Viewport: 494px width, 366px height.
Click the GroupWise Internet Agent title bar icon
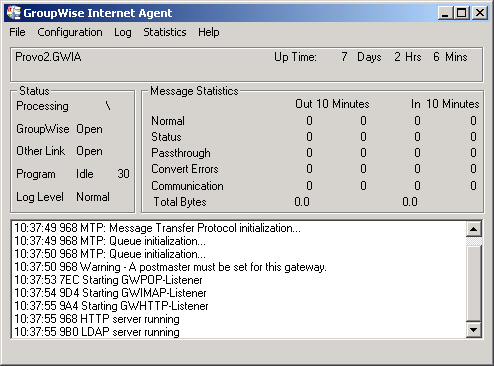(14, 13)
